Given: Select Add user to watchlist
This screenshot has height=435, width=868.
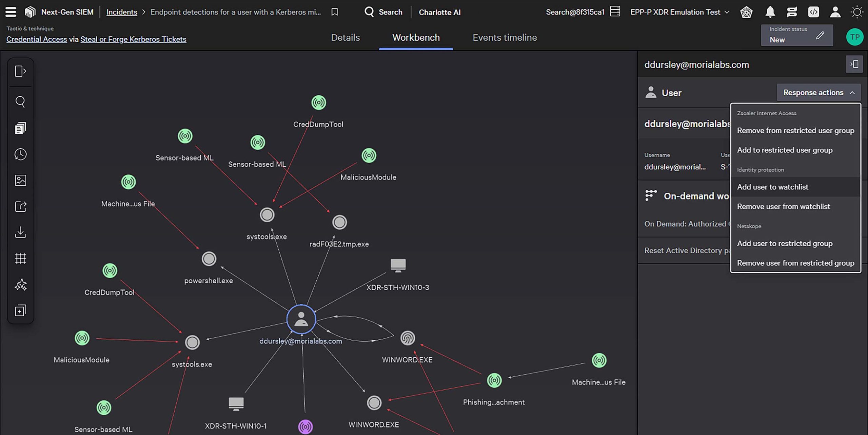Looking at the screenshot, I should pos(772,187).
